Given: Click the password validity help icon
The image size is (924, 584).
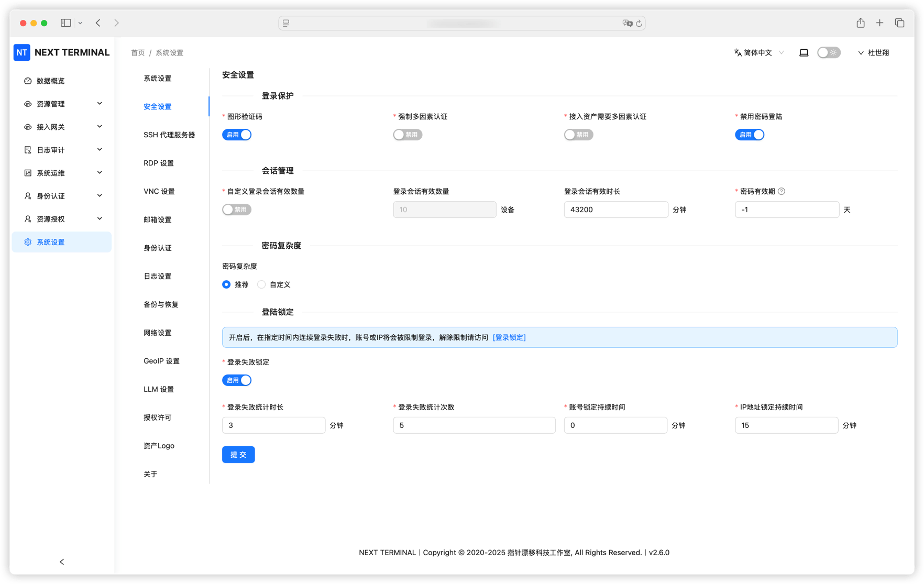Looking at the screenshot, I should tap(782, 192).
